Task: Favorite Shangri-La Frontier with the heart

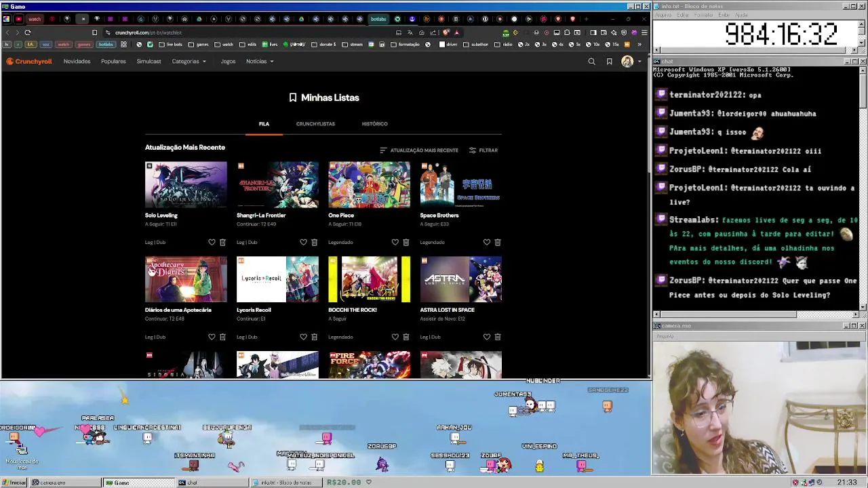Action: point(303,242)
